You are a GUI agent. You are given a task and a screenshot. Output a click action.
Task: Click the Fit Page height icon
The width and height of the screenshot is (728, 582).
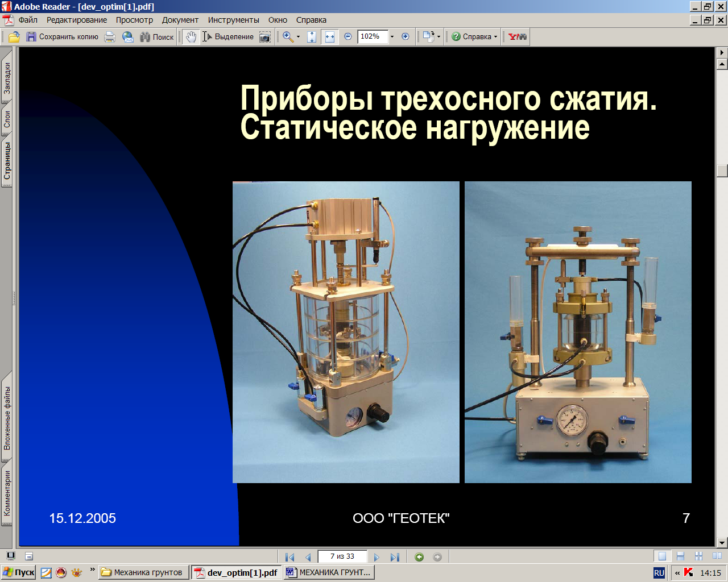click(312, 37)
